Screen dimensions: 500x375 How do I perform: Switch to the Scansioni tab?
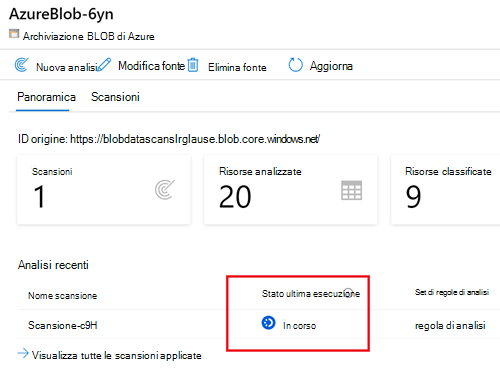coord(115,97)
